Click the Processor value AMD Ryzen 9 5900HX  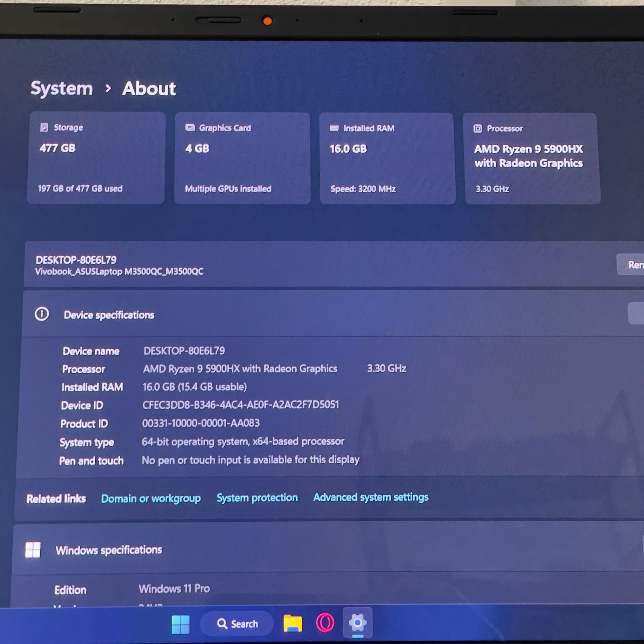[240, 369]
